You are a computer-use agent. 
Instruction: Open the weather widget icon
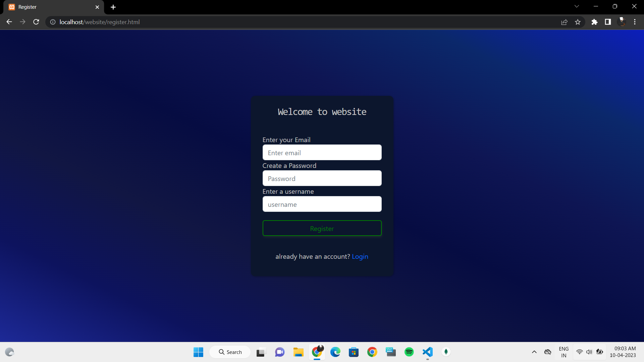click(9, 352)
